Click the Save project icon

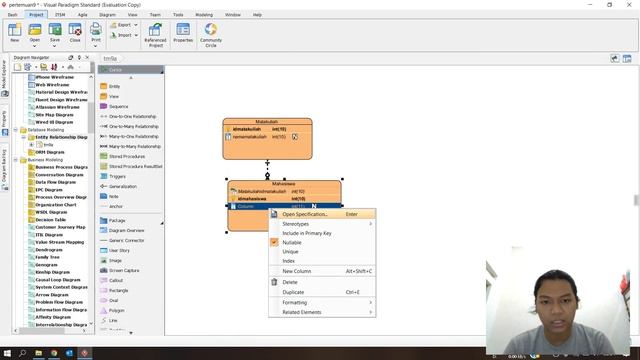point(55,31)
